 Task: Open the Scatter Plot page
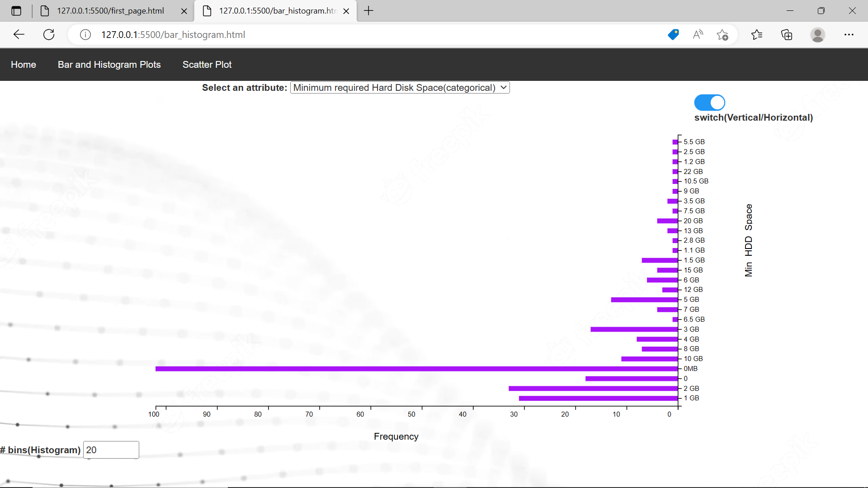[x=207, y=65]
